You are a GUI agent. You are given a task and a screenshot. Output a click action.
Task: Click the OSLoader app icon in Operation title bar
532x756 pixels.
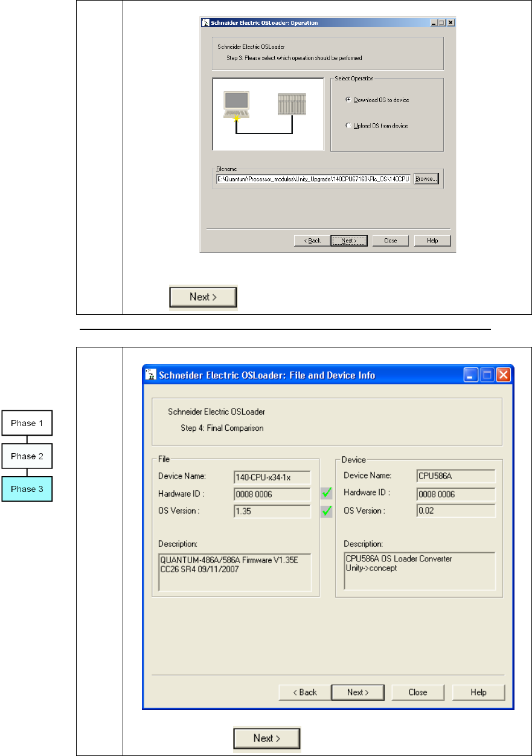[205, 23]
